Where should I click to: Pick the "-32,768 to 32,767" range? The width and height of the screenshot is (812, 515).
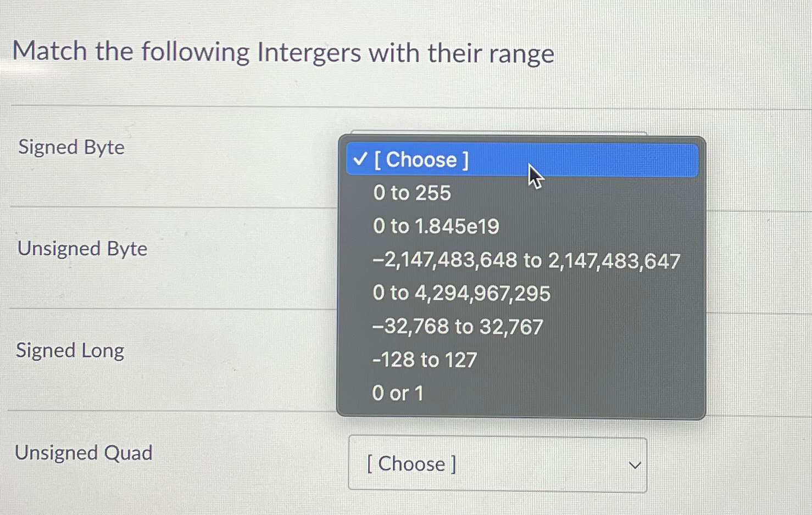458,326
